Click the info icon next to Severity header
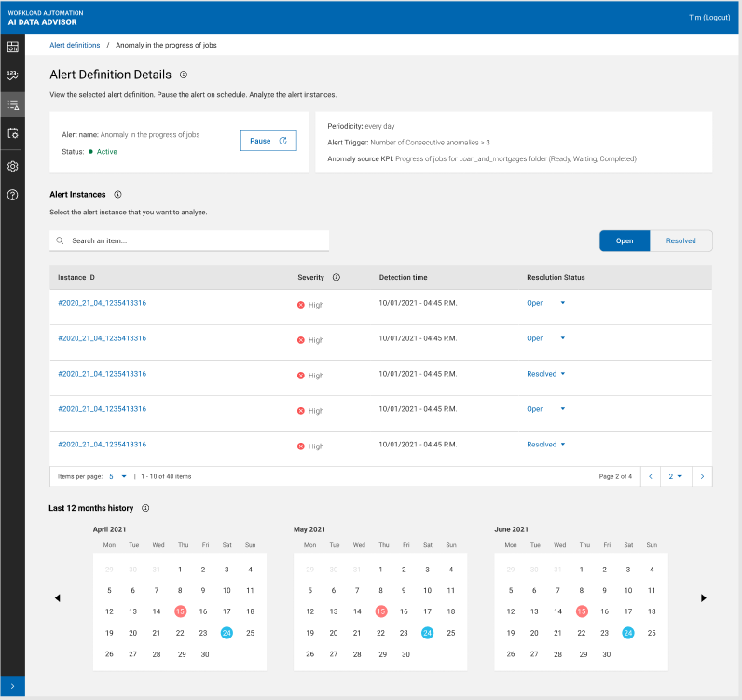 tap(337, 277)
